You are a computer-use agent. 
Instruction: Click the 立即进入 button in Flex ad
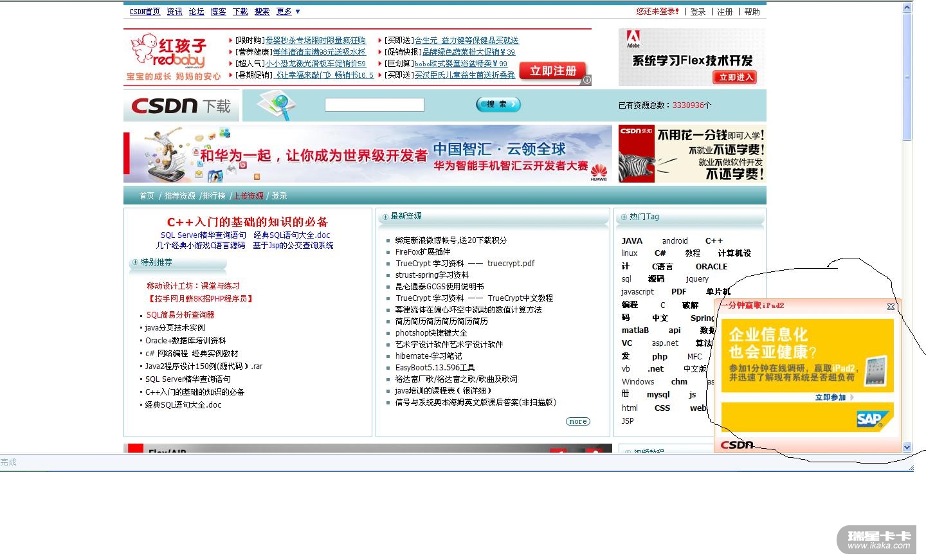[734, 77]
